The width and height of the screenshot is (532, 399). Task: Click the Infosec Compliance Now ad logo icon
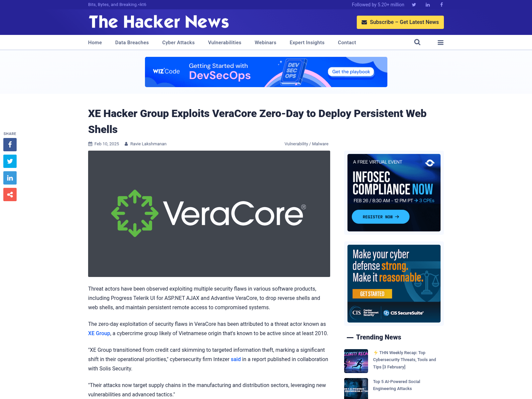point(430,163)
